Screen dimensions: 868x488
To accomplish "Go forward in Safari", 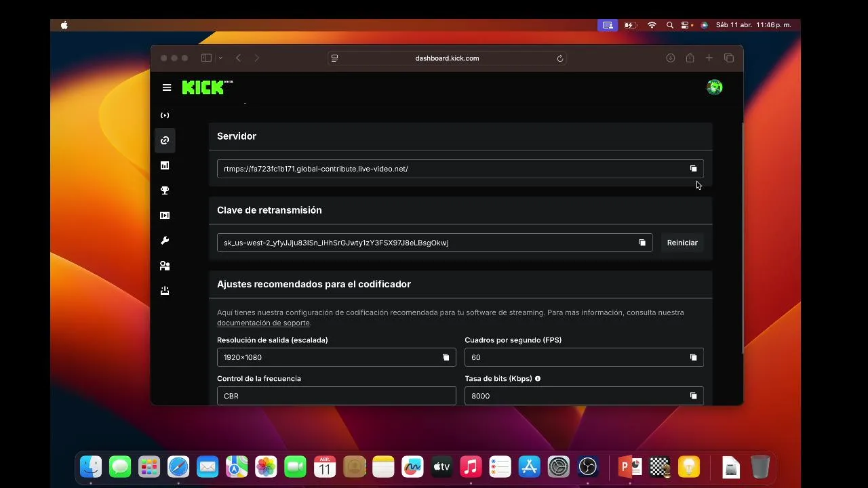I will coord(257,58).
